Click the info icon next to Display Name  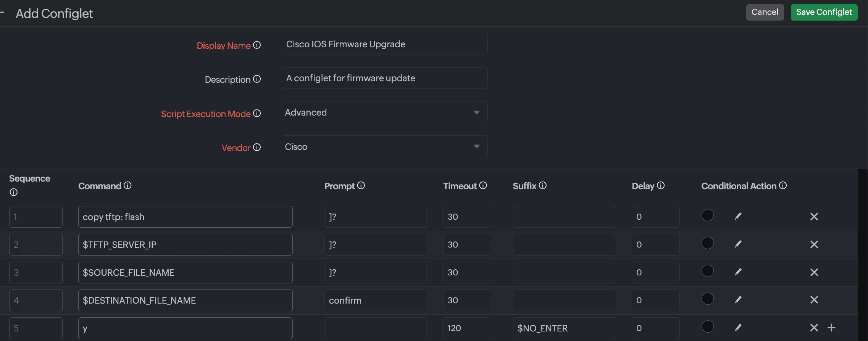tap(257, 45)
